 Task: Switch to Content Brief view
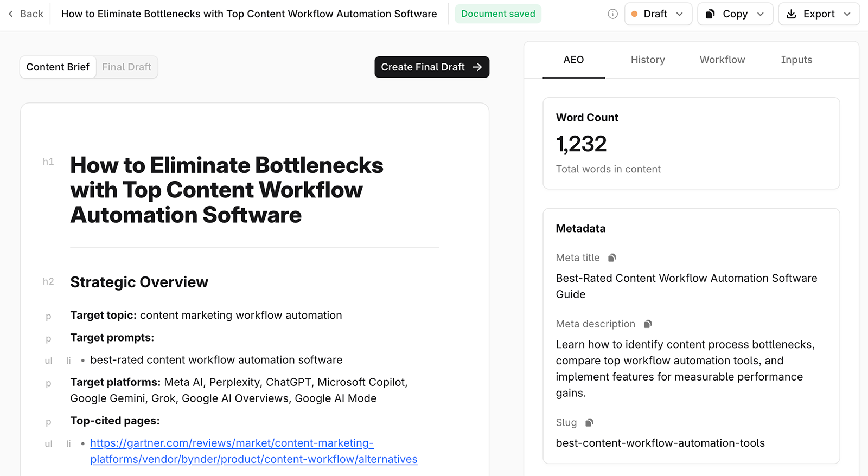click(58, 67)
